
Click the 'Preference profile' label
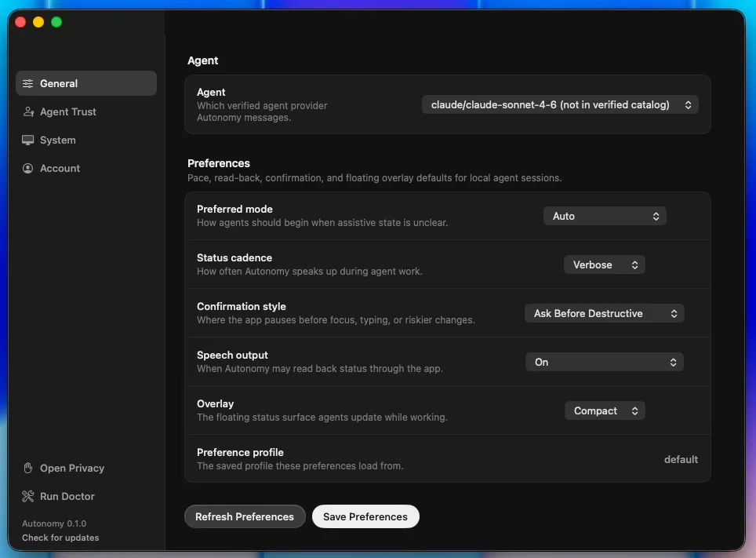pyautogui.click(x=240, y=452)
